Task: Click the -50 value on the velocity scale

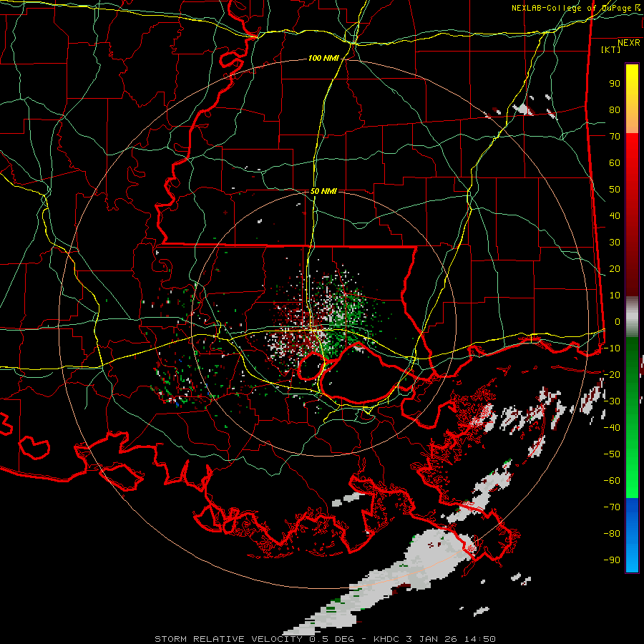Action: click(x=612, y=454)
